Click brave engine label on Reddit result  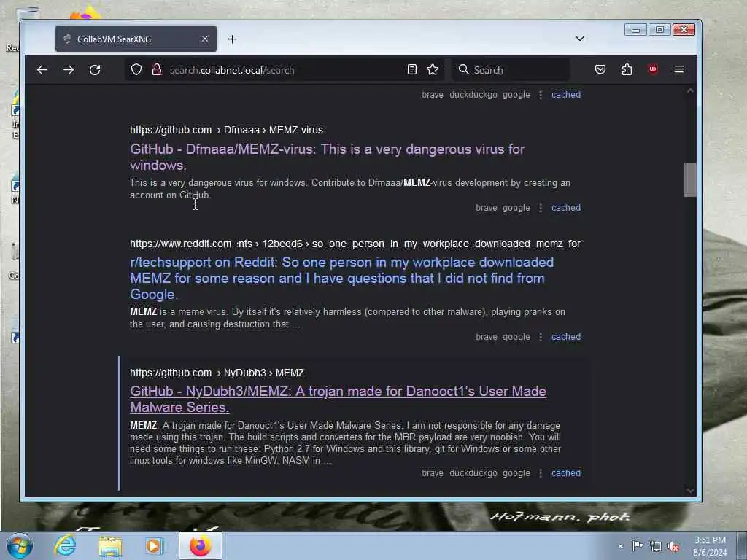[x=487, y=337]
